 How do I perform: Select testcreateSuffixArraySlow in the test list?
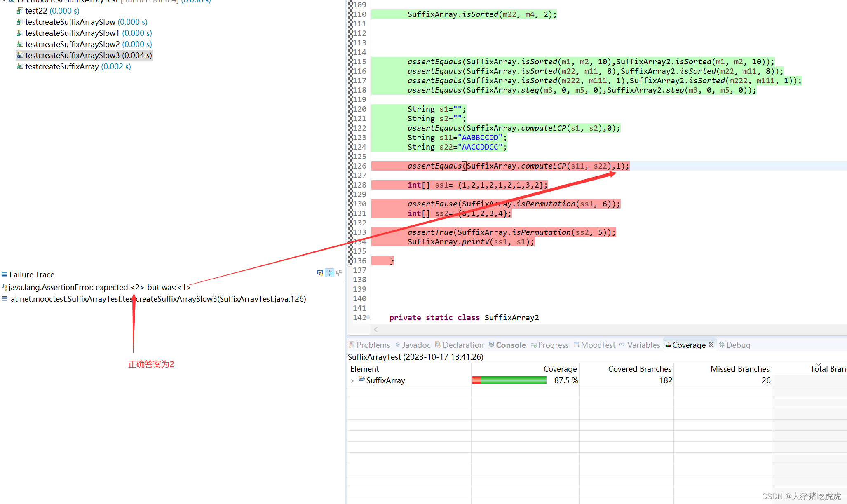click(86, 22)
